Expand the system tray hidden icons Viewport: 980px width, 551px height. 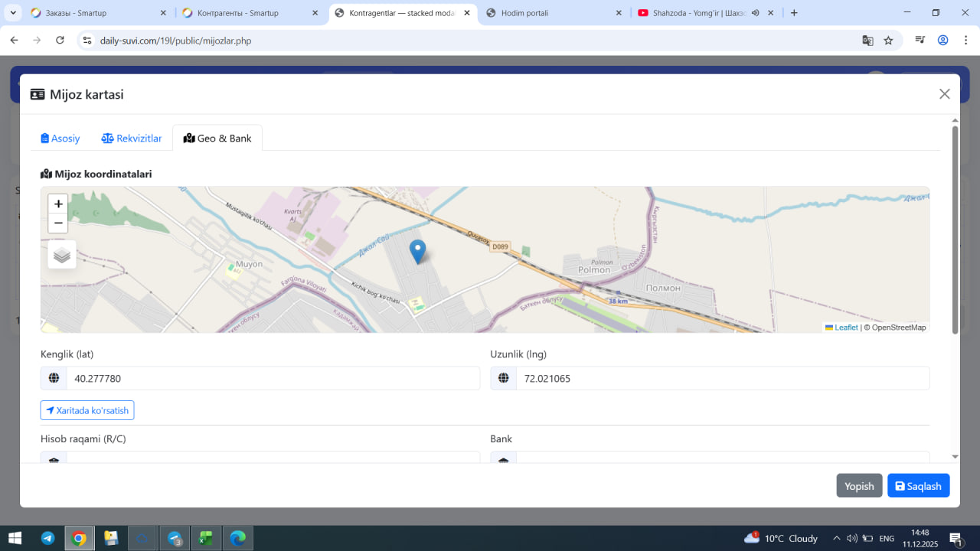[x=836, y=538]
